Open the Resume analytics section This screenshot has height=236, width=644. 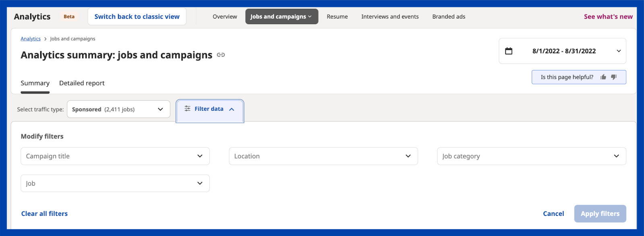coord(337,17)
